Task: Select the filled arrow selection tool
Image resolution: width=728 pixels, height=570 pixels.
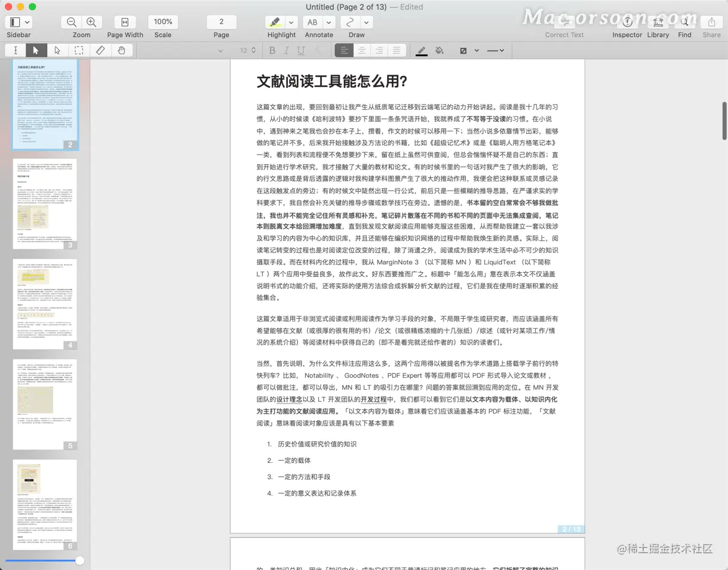Action: [36, 51]
